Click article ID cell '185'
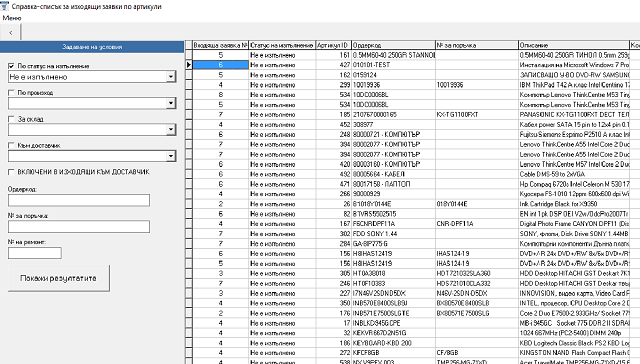This screenshot has width=640, height=364. pos(333,115)
